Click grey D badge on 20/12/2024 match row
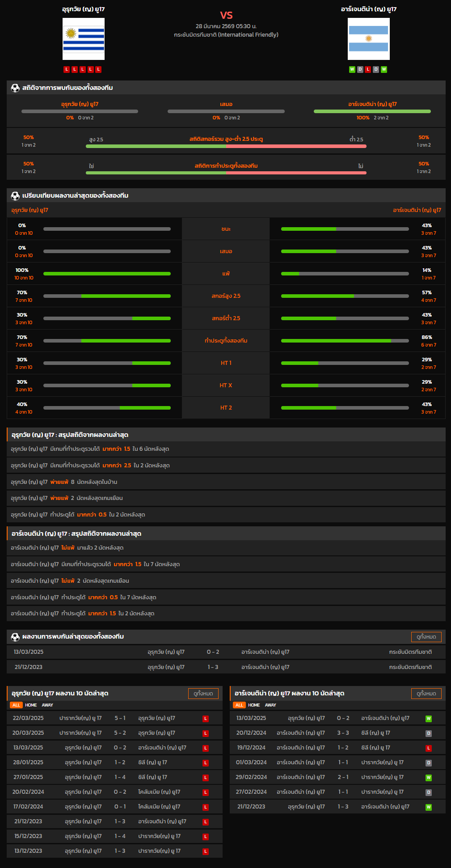The height and width of the screenshot is (868, 451). coord(429,733)
